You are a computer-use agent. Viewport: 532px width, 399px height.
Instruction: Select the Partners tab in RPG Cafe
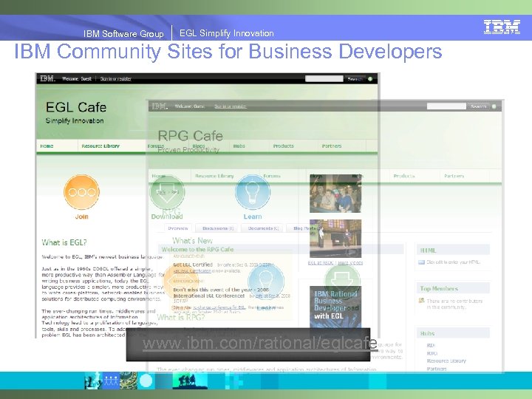point(454,176)
